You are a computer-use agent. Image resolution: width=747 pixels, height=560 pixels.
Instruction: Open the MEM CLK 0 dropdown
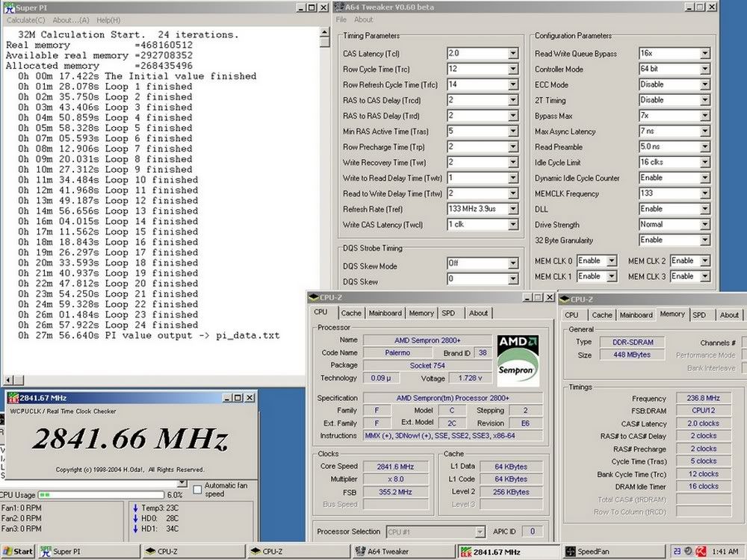[x=612, y=261]
